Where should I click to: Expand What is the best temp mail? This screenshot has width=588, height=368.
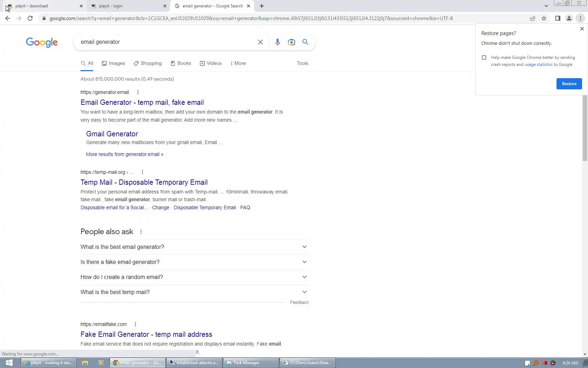[x=194, y=292]
